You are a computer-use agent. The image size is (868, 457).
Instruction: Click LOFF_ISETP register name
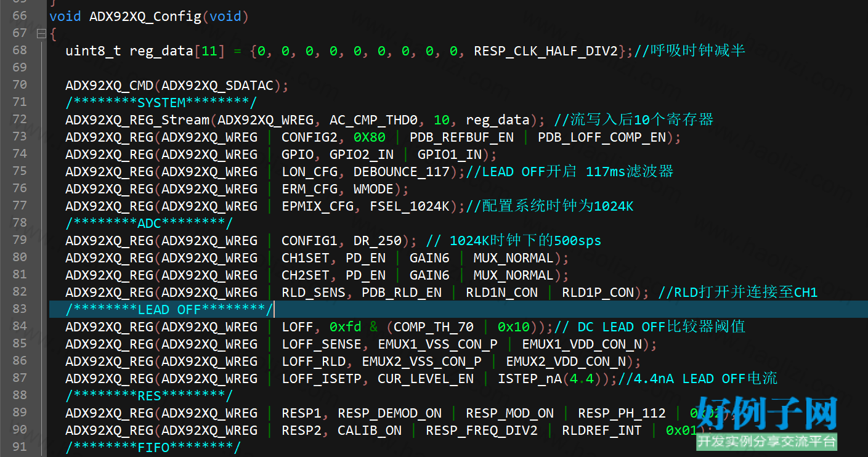click(322, 378)
